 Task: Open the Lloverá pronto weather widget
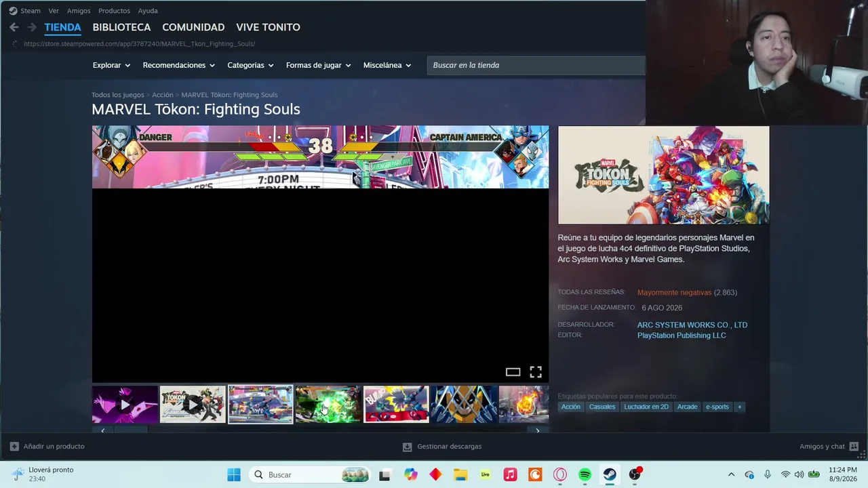tap(44, 474)
